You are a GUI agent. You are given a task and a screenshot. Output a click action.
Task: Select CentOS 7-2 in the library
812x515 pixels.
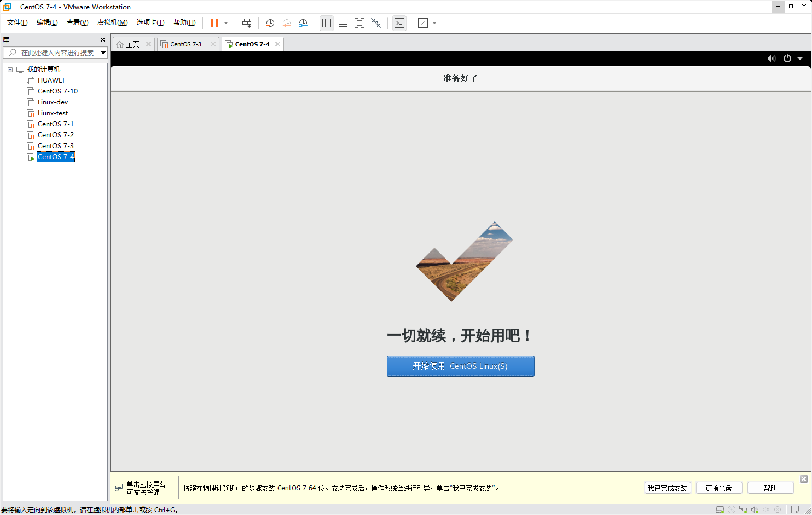pos(55,135)
